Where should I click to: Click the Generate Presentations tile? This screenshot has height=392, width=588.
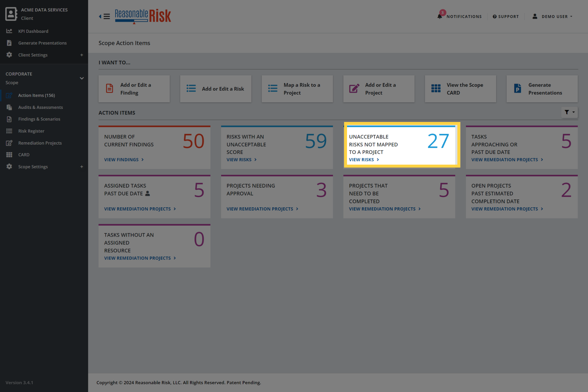(x=542, y=89)
